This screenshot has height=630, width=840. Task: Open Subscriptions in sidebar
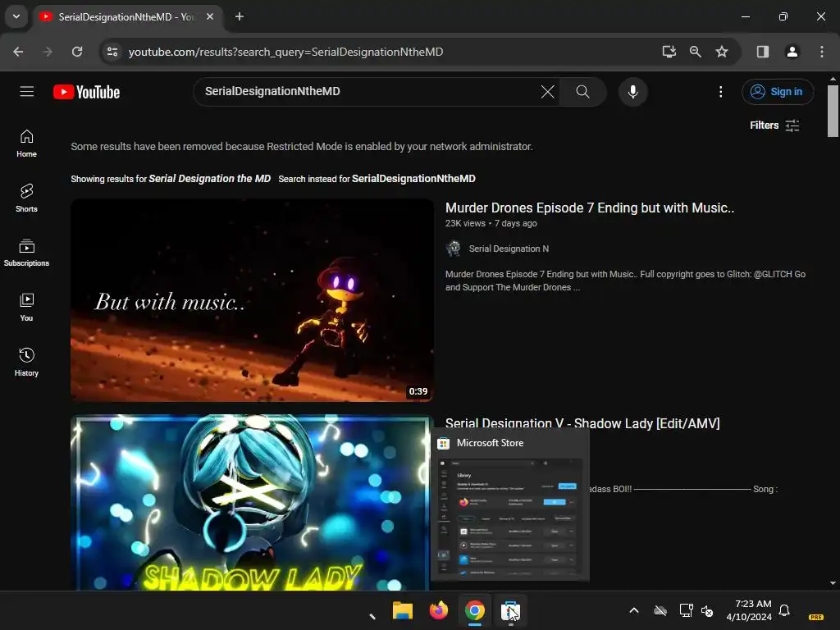[26, 253]
